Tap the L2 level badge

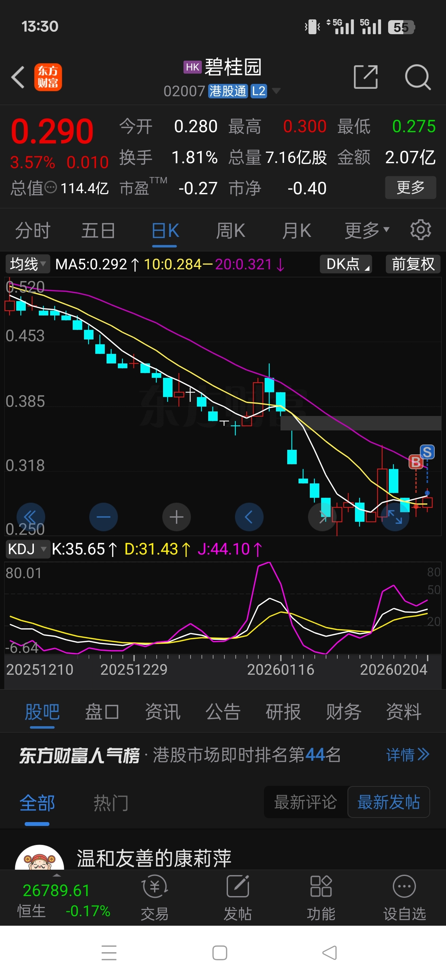point(259,91)
